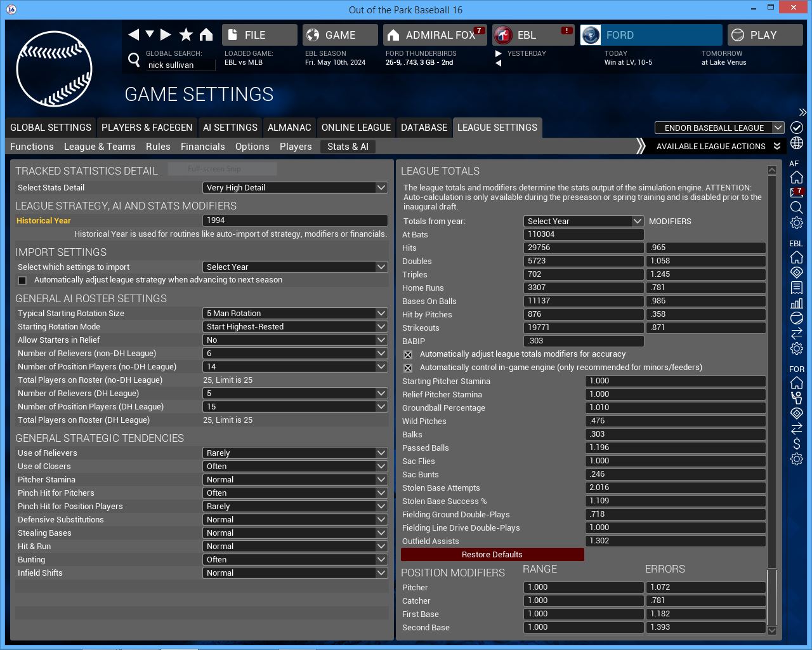
Task: Click the global search magnifier icon
Action: tap(134, 60)
